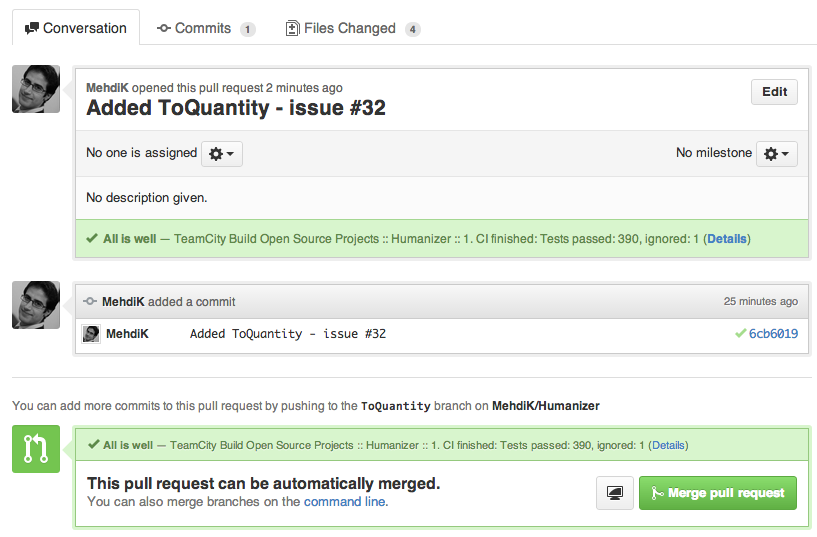Open the assignee gear dropdown
The width and height of the screenshot is (817, 537).
[x=221, y=154]
